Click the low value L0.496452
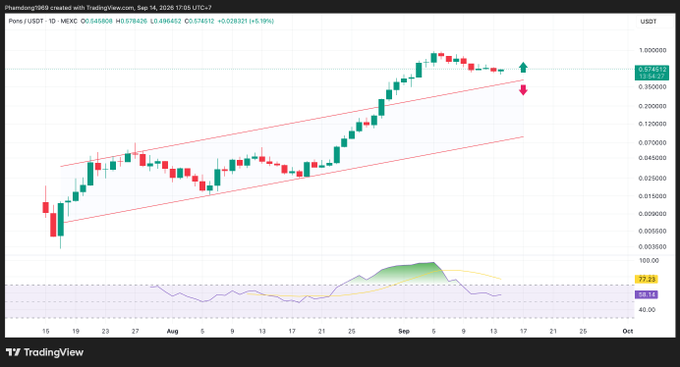 coord(166,21)
